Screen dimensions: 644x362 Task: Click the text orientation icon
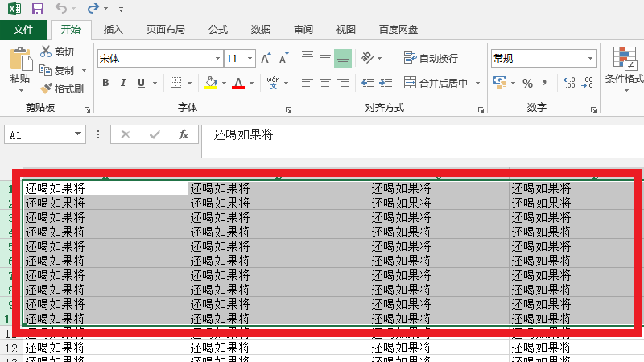(x=368, y=58)
